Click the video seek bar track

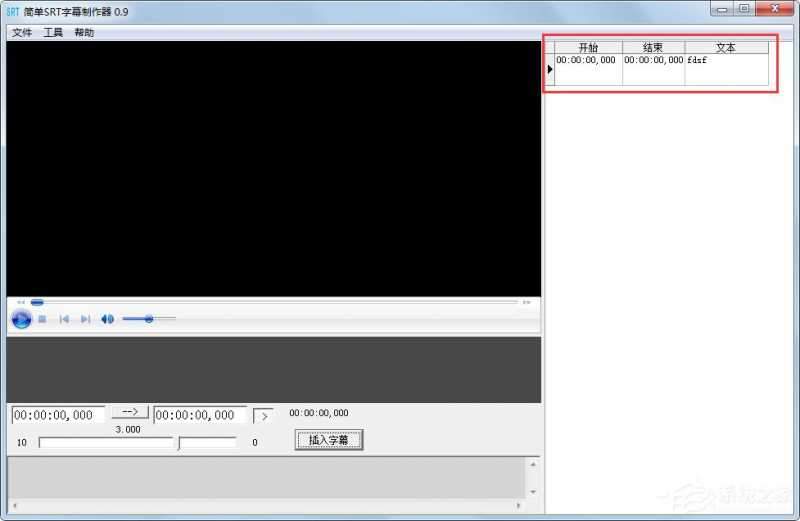[280, 302]
